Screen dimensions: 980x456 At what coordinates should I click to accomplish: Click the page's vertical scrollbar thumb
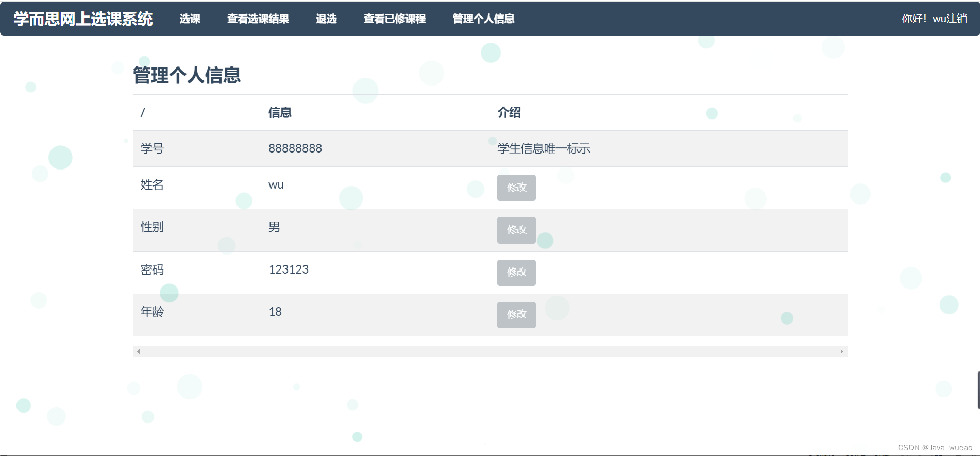pos(978,390)
